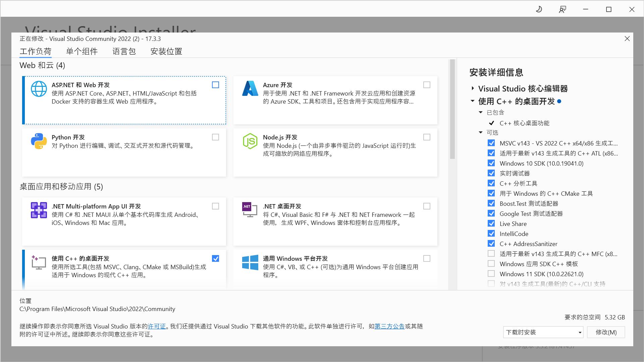Click the .NET 桌面开发 monitor icon
The width and height of the screenshot is (644, 362).
click(249, 210)
